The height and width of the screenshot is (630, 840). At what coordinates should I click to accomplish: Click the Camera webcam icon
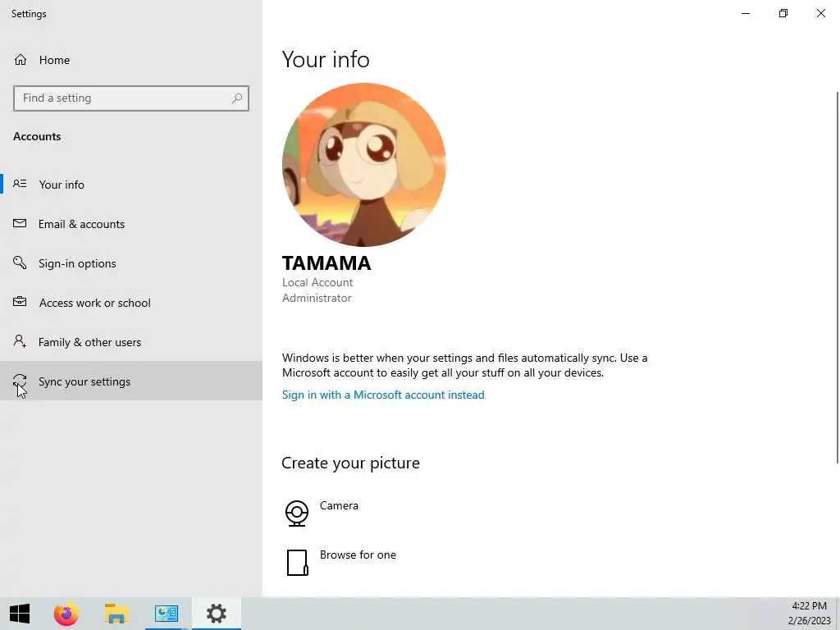pos(297,514)
